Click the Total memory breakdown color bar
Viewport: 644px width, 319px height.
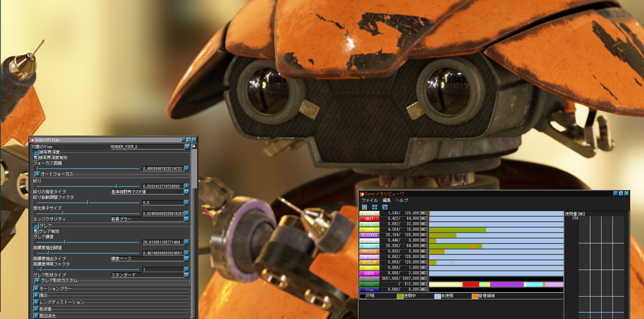coord(496,284)
